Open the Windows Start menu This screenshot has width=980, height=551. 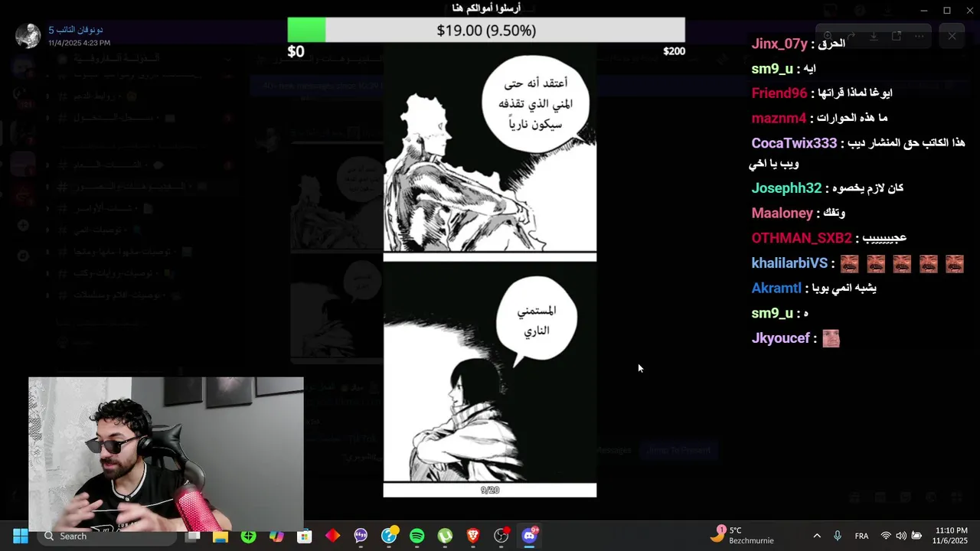pyautogui.click(x=21, y=536)
